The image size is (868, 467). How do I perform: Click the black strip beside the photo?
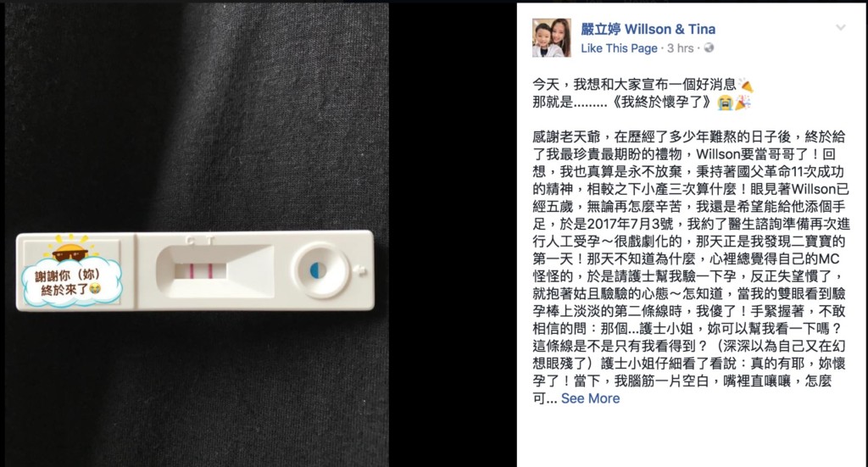[453, 235]
